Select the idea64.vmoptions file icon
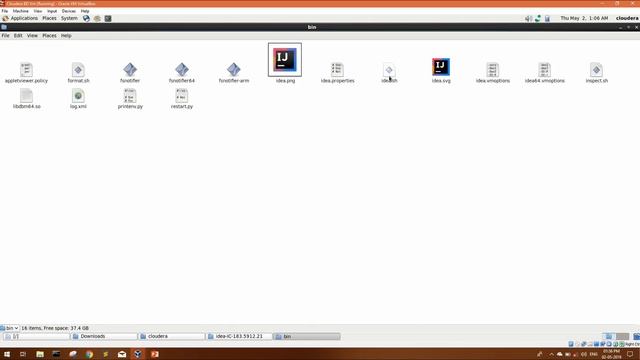Screen dimensions: 640x360 [544, 70]
